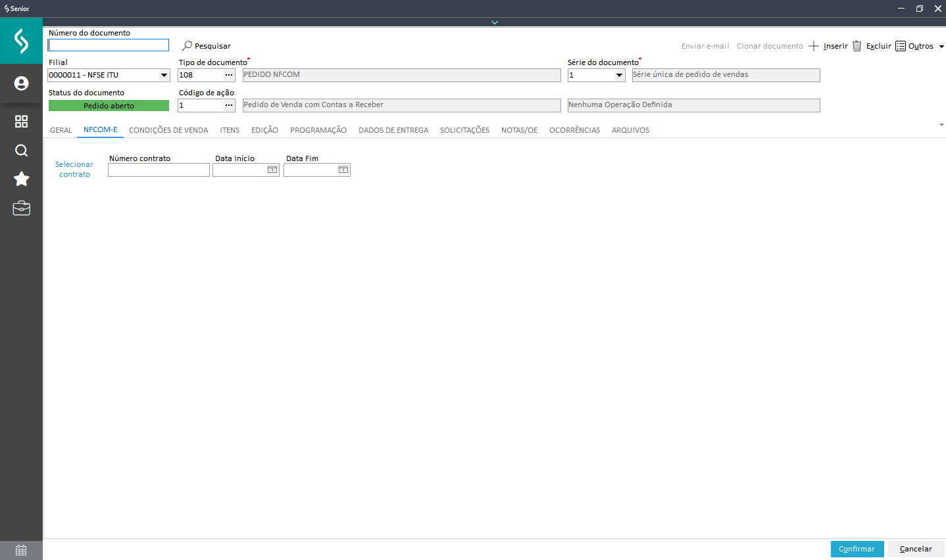
Task: Open the modules grid icon in sidebar
Action: (21, 122)
